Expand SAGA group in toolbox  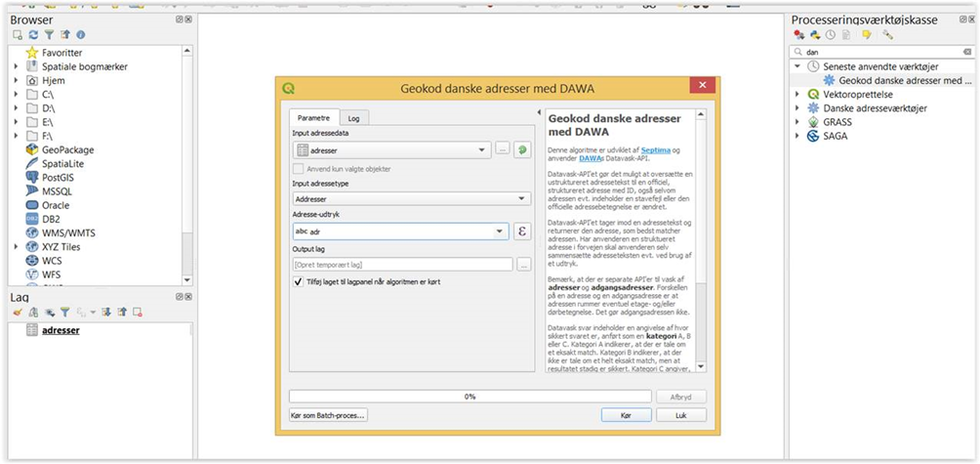coord(797,136)
